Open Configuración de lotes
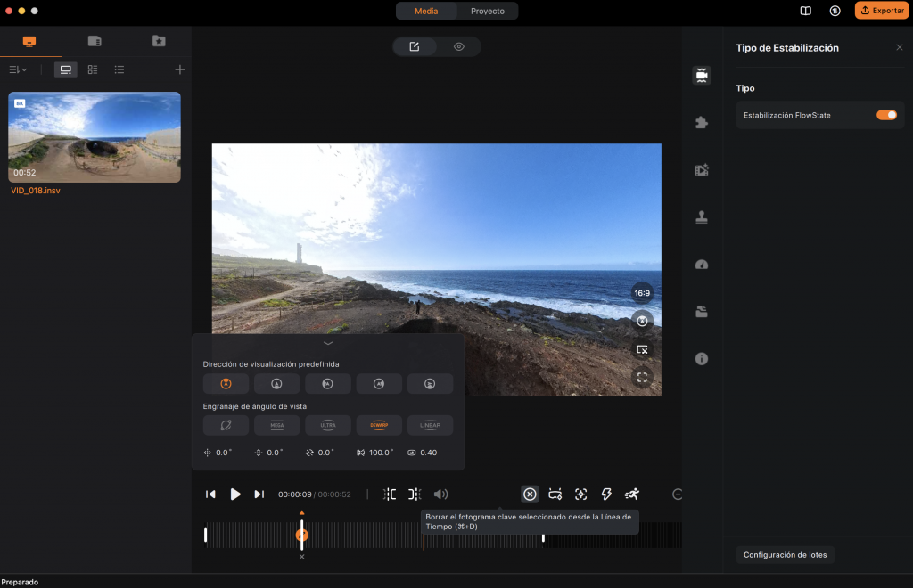 [x=786, y=555]
